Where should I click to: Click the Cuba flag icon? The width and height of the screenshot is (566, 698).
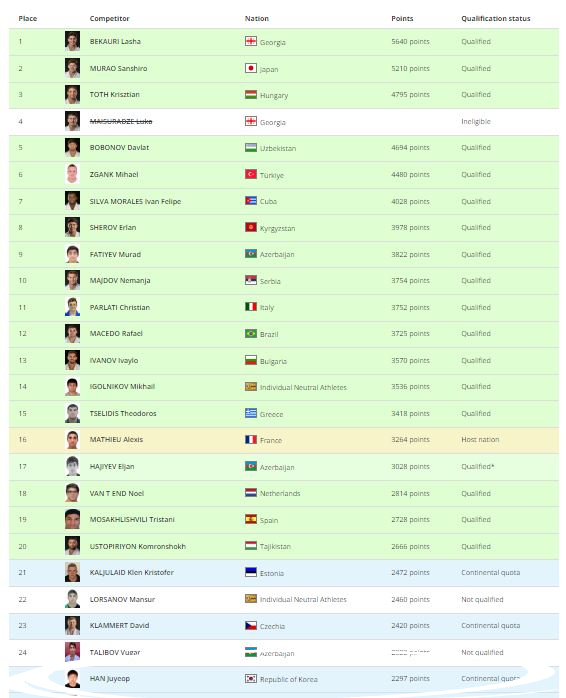[x=251, y=201]
